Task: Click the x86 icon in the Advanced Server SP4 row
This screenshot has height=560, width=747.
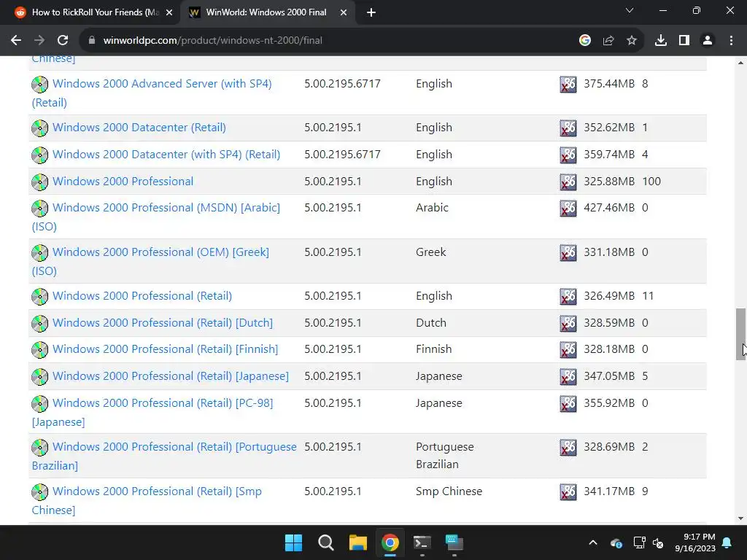Action: [568, 85]
